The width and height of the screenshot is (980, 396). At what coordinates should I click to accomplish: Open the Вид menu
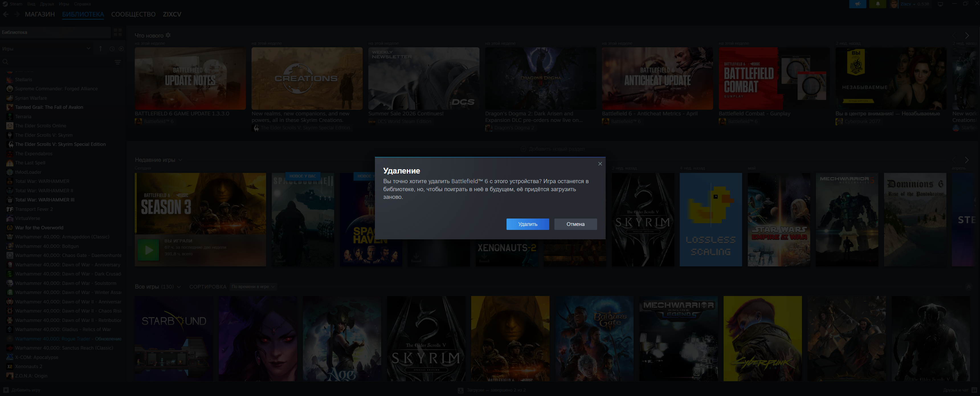(31, 4)
